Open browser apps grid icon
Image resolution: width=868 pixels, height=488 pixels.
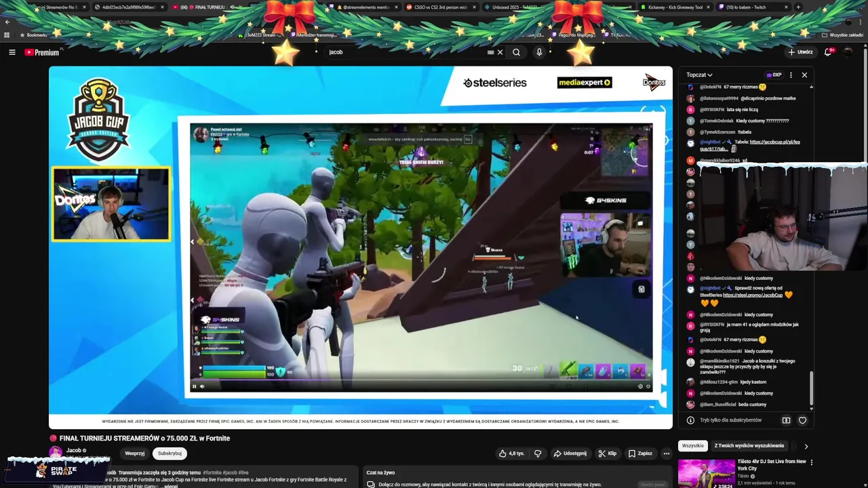pos(7,35)
